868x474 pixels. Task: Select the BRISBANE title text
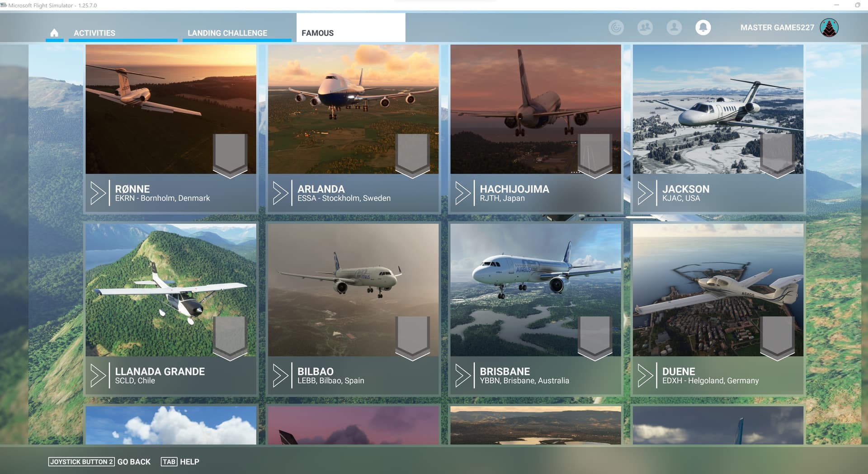505,371
